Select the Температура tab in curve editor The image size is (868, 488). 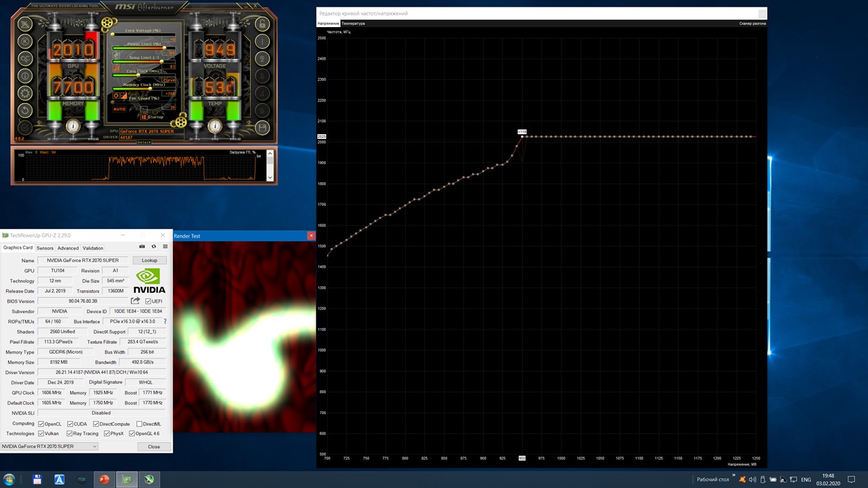click(x=353, y=24)
